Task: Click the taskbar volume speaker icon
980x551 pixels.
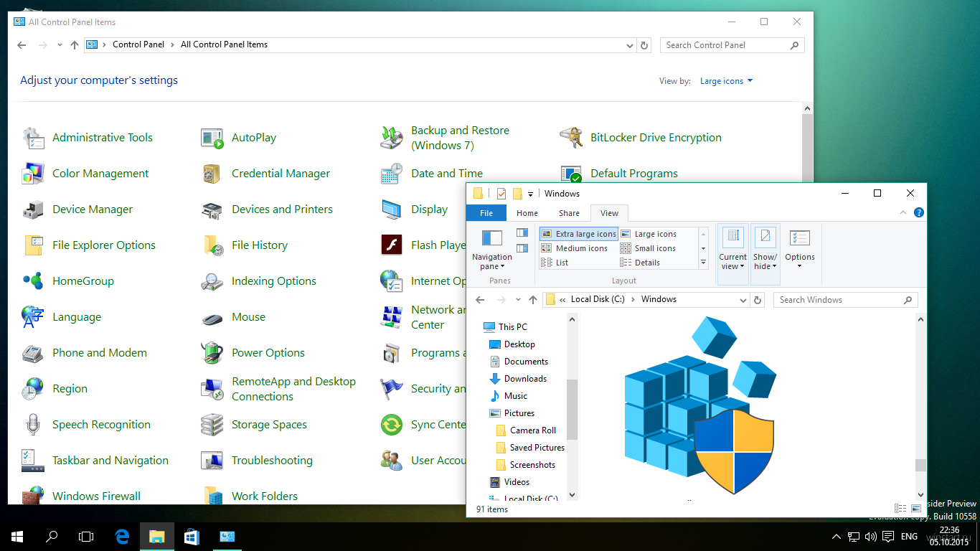Action: (871, 537)
